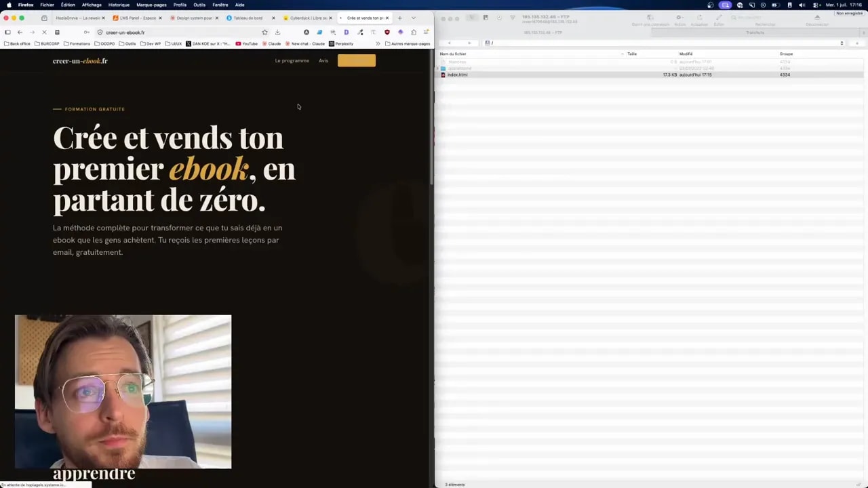This screenshot has width=868, height=488.
Task: Close the Tableau de bord tab
Action: click(273, 18)
